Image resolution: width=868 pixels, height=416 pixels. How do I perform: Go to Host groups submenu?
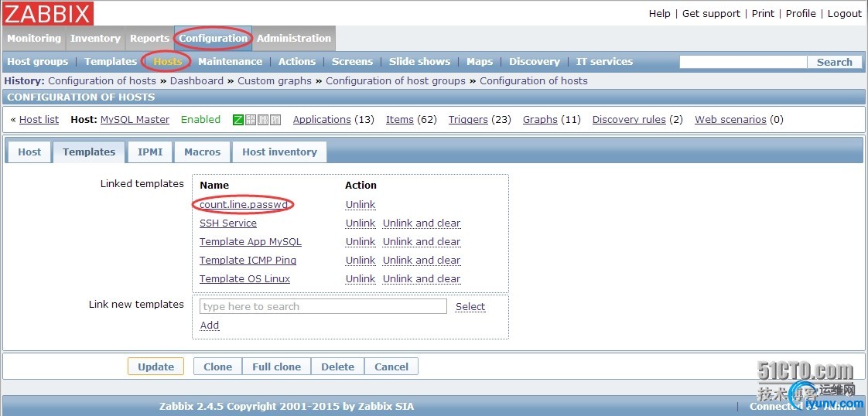[x=38, y=61]
